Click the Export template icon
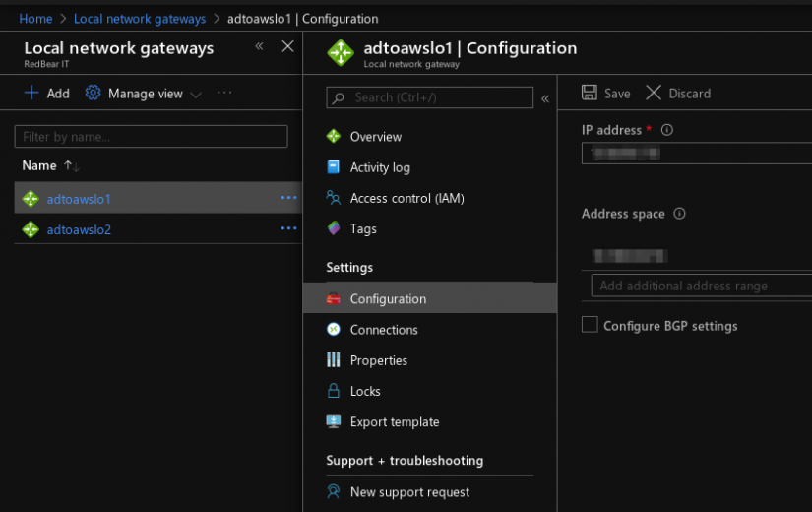 coord(334,420)
